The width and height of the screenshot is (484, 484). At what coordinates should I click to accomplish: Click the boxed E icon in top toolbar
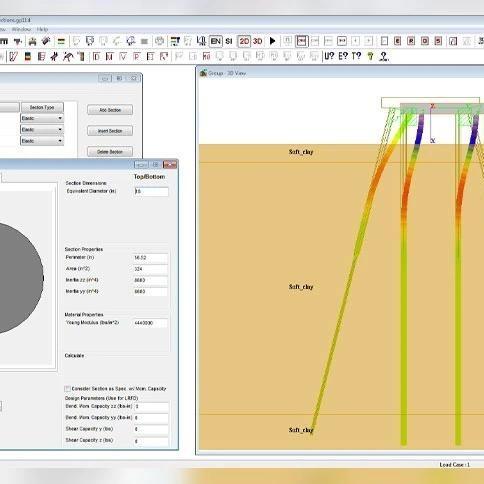pyautogui.click(x=397, y=41)
